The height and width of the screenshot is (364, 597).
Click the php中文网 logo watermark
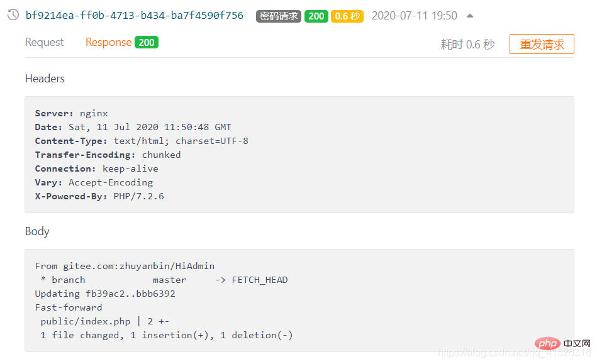coord(562,343)
